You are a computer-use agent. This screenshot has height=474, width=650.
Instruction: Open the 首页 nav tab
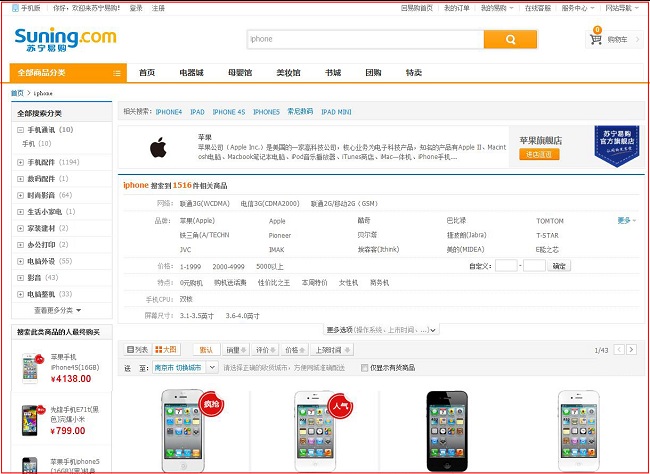coord(147,73)
